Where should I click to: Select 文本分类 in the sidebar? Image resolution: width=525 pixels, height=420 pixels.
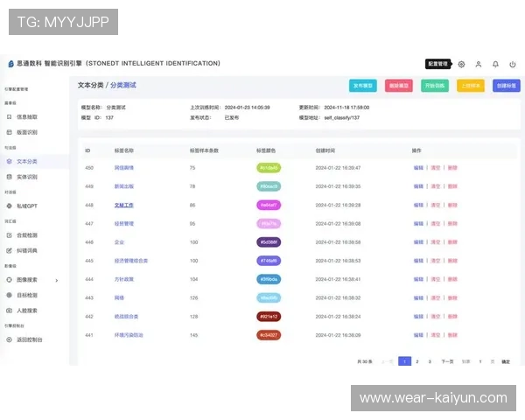[27, 161]
